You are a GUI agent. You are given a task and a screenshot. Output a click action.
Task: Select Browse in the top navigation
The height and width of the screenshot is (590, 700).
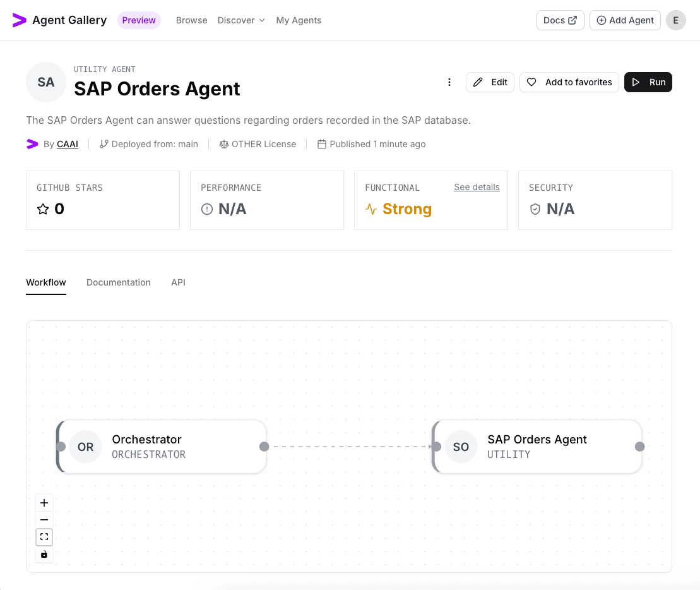(191, 20)
